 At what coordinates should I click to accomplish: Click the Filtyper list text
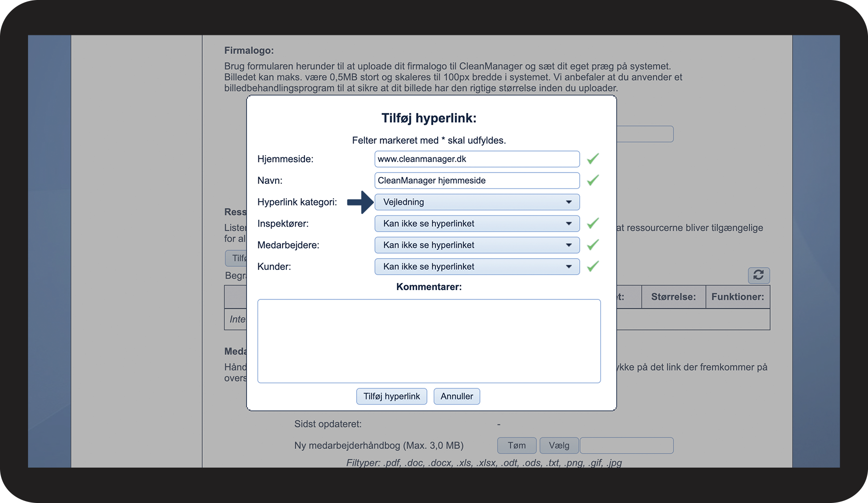coord(484,463)
